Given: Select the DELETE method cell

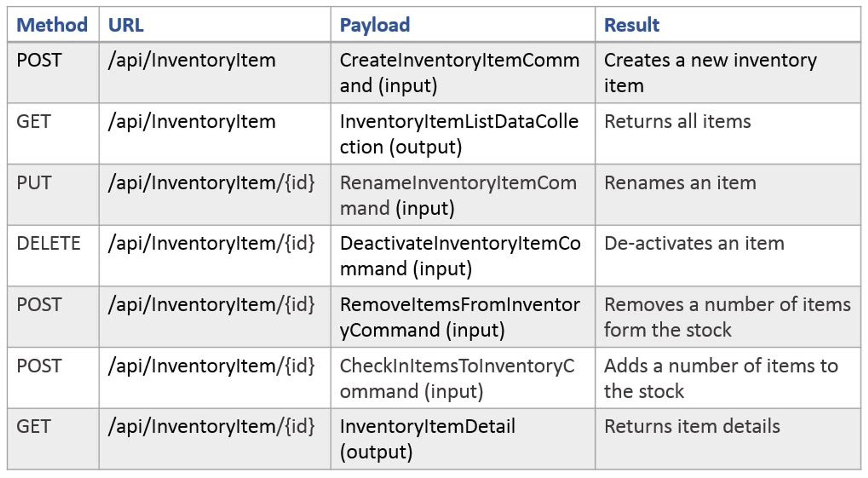Looking at the screenshot, I should pyautogui.click(x=49, y=243).
